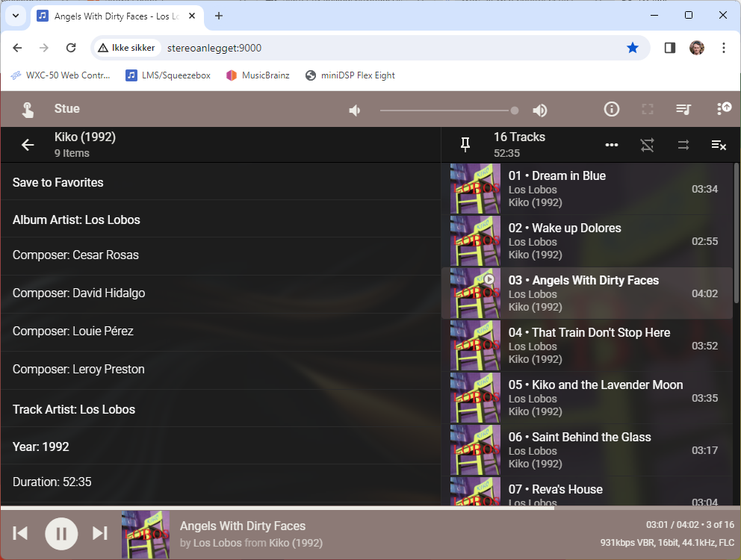Open the LMS/Squeezebox bookmark
The width and height of the screenshot is (741, 560).
pyautogui.click(x=168, y=75)
